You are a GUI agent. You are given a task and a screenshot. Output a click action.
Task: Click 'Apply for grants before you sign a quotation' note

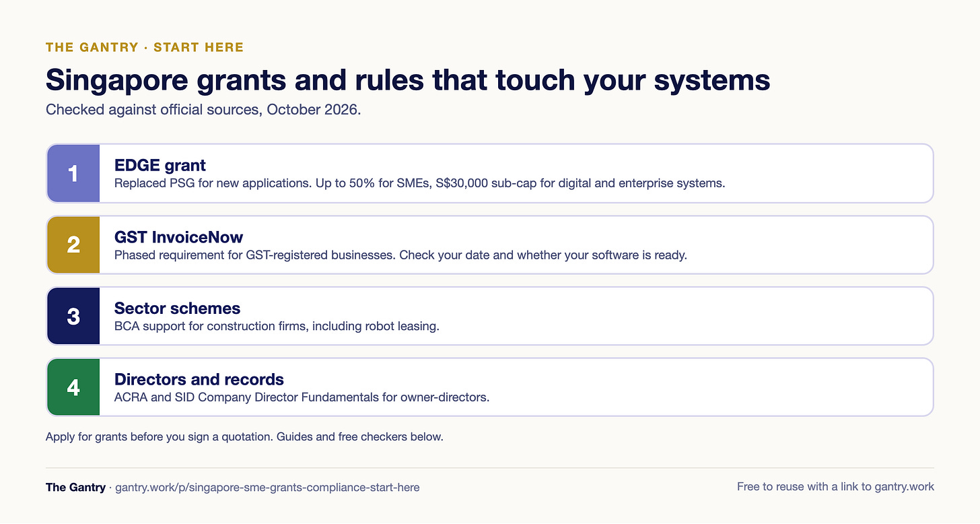244,436
